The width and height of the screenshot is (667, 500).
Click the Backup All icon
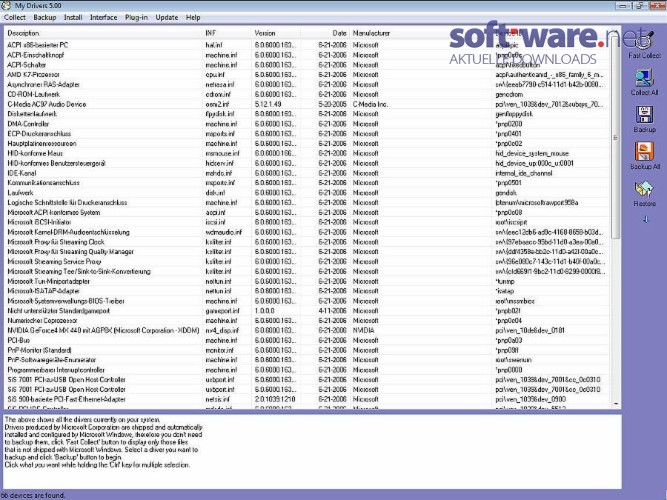[644, 151]
